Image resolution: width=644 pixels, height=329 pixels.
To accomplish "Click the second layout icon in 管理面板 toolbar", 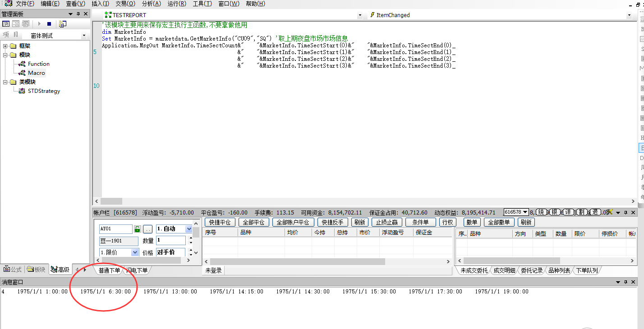I will pyautogui.click(x=16, y=24).
